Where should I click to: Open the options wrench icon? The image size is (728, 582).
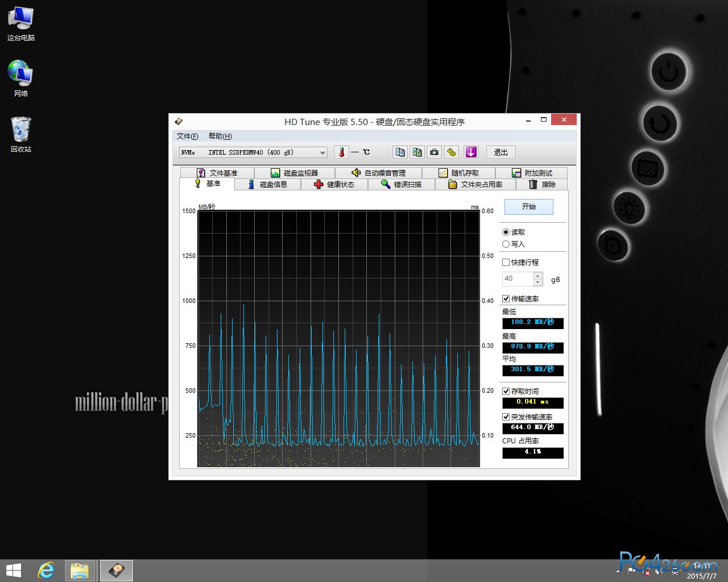tap(452, 152)
